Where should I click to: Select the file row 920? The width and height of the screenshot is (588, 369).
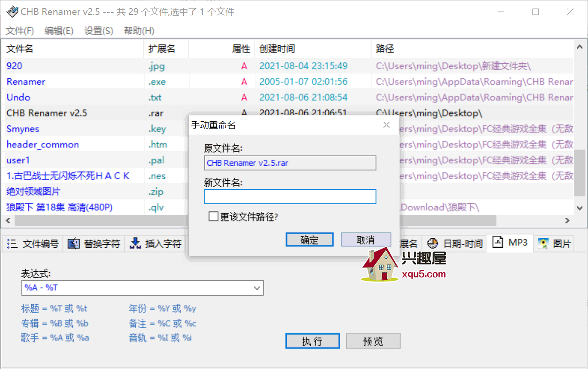[287, 66]
